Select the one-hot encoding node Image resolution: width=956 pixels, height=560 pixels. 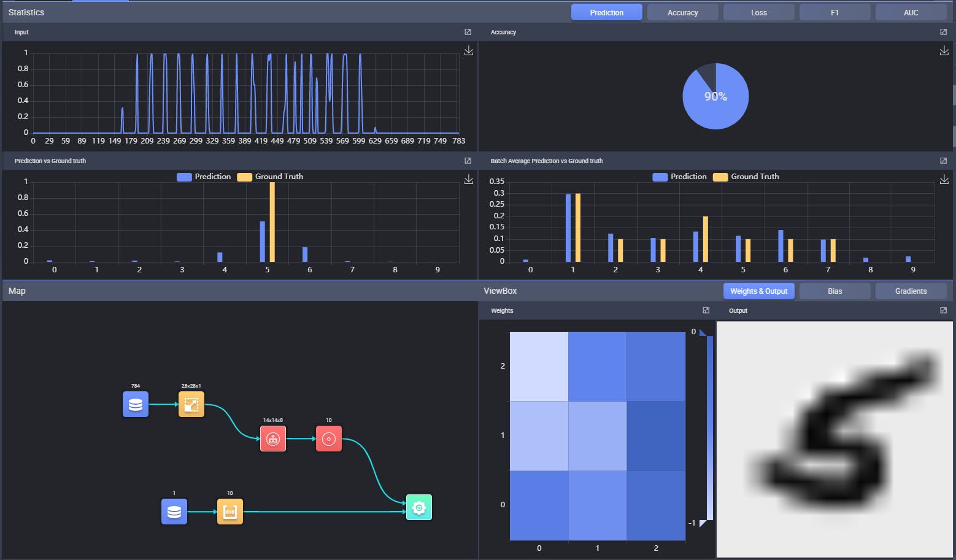point(230,512)
